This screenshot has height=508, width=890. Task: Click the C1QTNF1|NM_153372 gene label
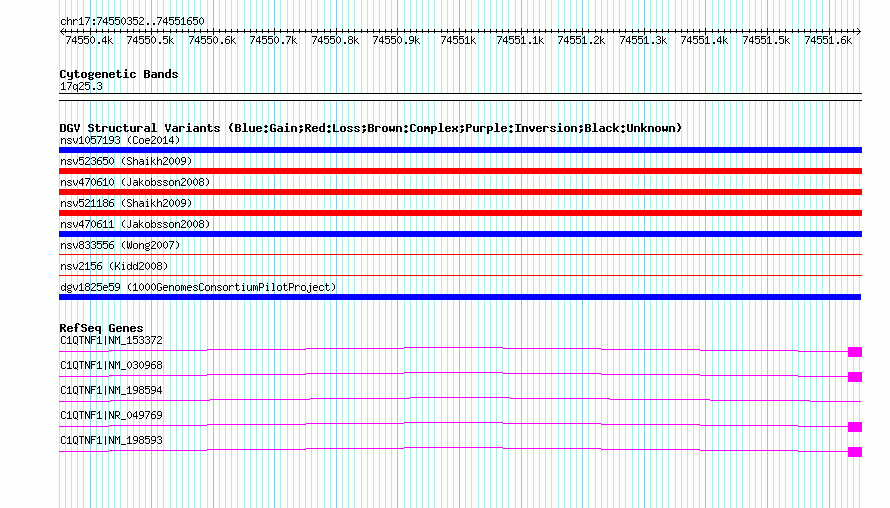click(111, 341)
